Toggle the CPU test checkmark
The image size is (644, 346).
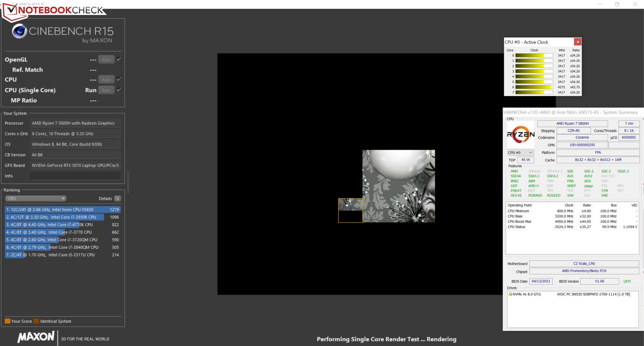[x=119, y=79]
